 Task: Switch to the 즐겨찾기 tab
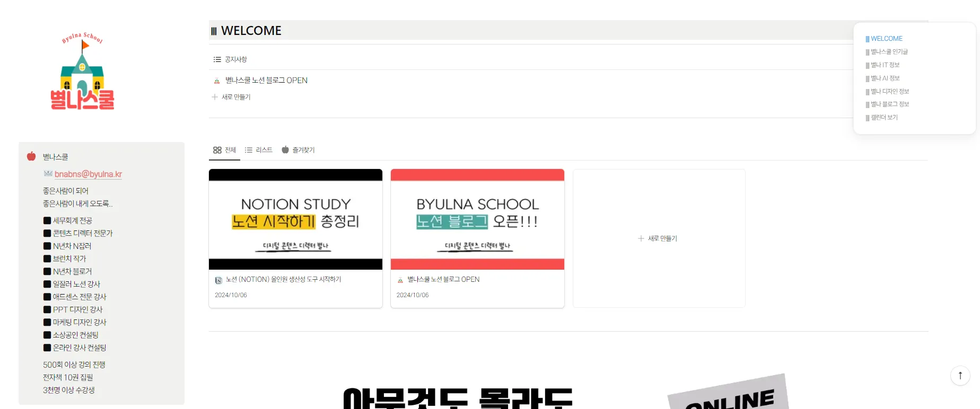click(298, 150)
